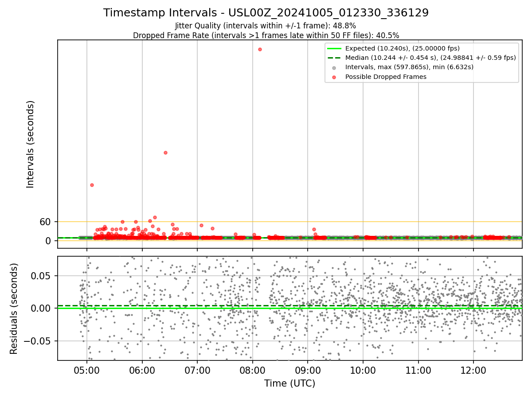Click the 'Time (UTC)' x-axis label
The width and height of the screenshot is (532, 399).
click(x=289, y=383)
